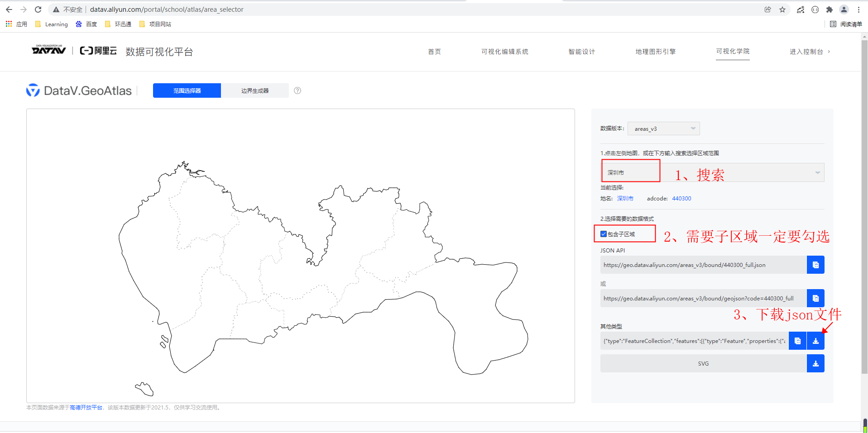868x433 pixels.
Task: Click the DataV.GeoAtlas logo
Action: pos(79,90)
